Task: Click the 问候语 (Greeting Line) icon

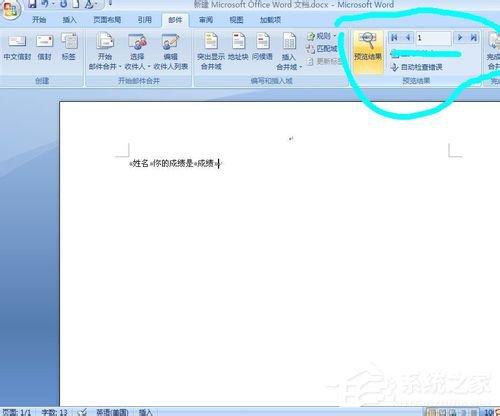Action: (x=262, y=47)
